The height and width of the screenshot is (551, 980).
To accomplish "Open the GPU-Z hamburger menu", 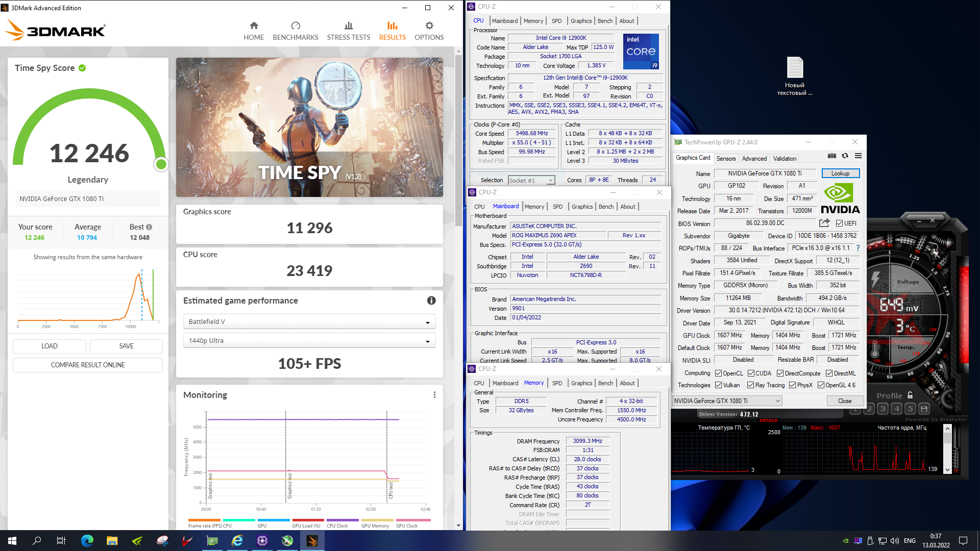I will pyautogui.click(x=859, y=156).
